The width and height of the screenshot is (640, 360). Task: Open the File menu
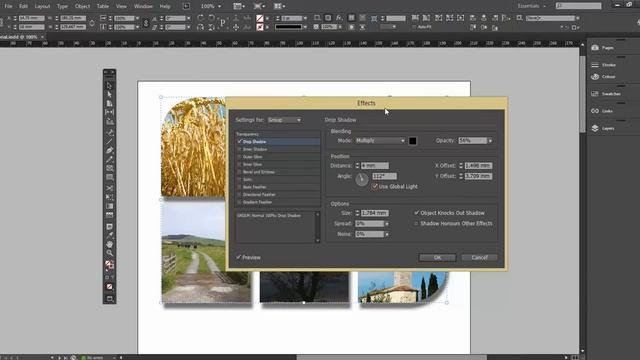click(9, 6)
